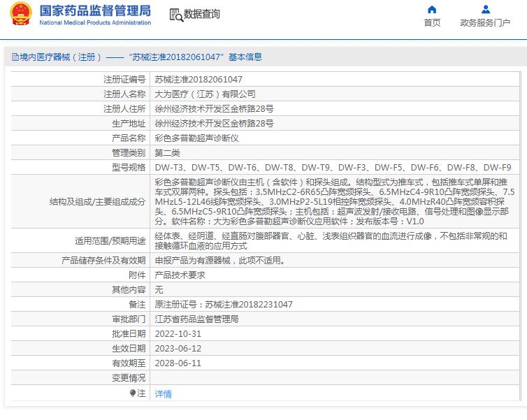Click effective date 2023-06-12
Image resolution: width=527 pixels, height=420 pixels.
pos(178,349)
